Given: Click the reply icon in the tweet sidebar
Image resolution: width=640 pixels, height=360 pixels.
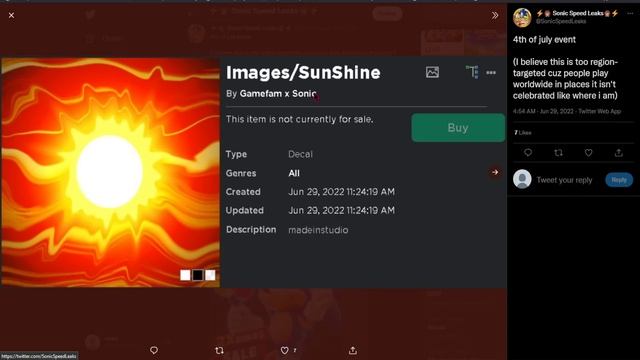Looking at the screenshot, I should click(528, 153).
